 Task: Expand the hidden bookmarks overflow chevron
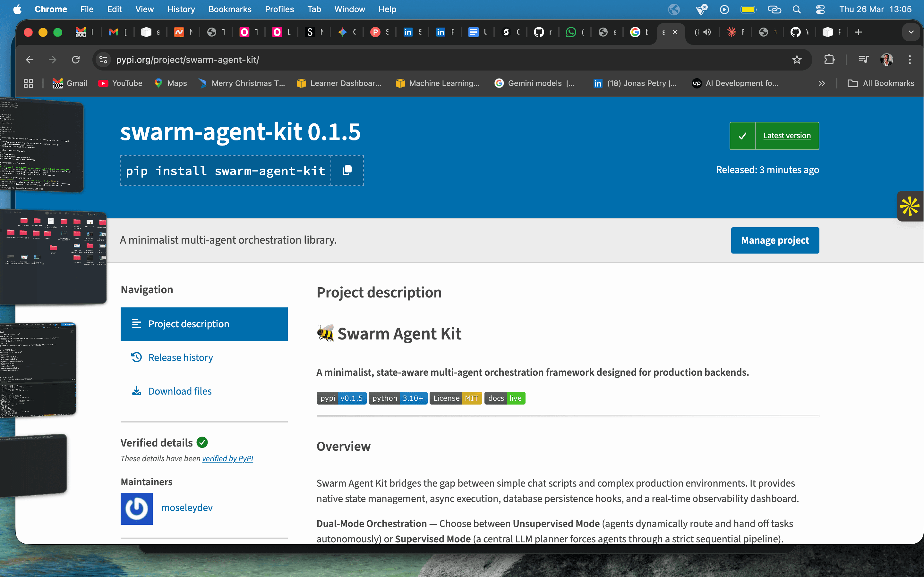[x=822, y=83]
